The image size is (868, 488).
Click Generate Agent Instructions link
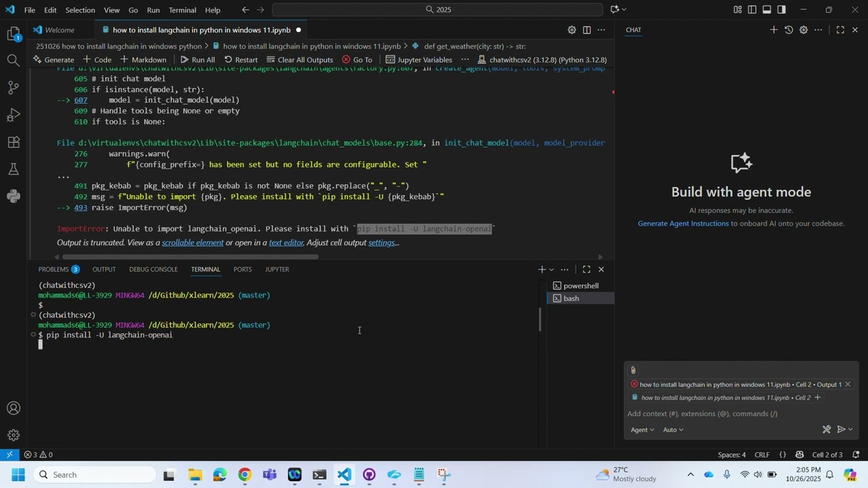click(684, 224)
